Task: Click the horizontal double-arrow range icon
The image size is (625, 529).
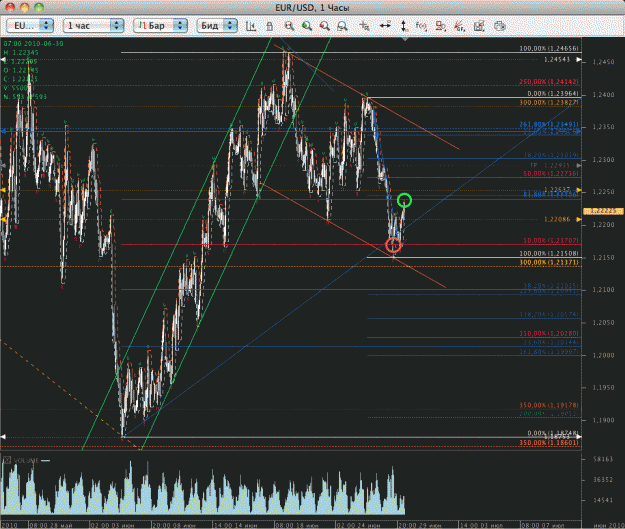Action: (x=385, y=26)
